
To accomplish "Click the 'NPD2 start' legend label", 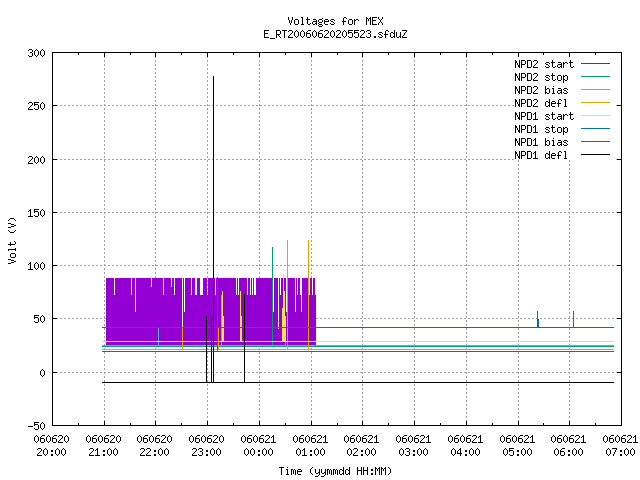I will [x=544, y=64].
